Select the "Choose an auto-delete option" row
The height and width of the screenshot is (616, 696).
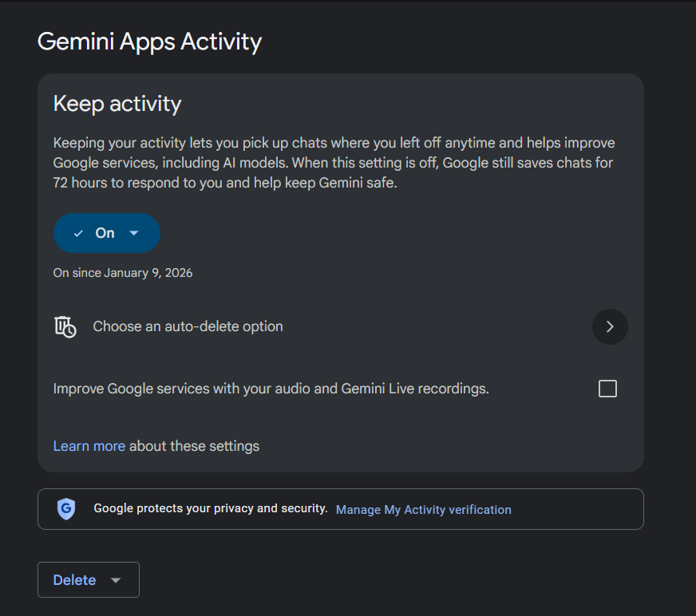(x=188, y=326)
